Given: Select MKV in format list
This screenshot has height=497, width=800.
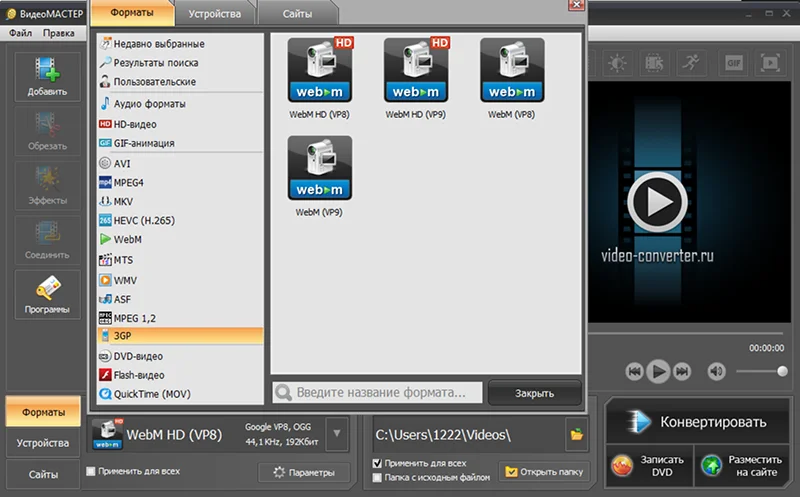Looking at the screenshot, I should (x=180, y=201).
